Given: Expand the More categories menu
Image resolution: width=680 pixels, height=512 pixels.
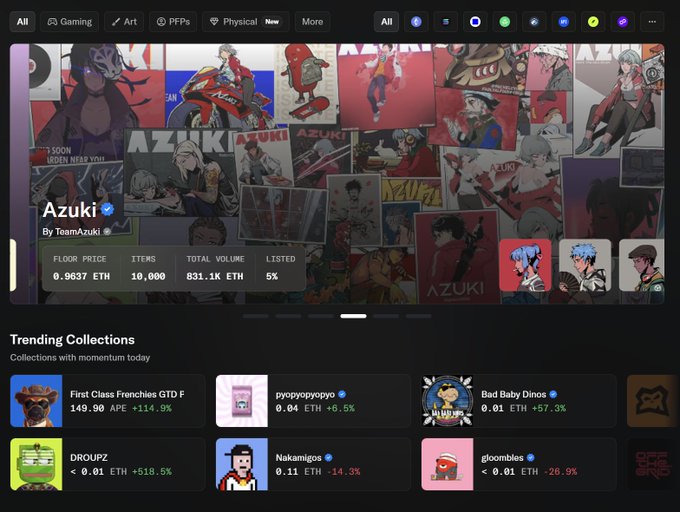Looking at the screenshot, I should [x=312, y=22].
